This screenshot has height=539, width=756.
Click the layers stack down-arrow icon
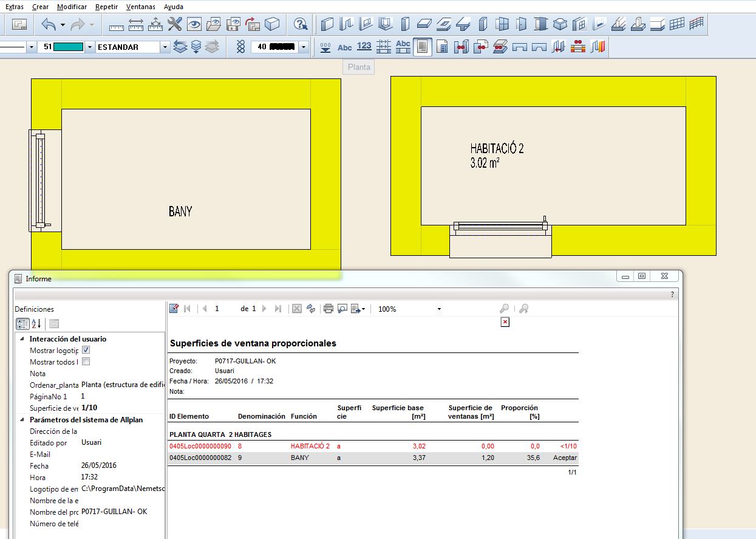196,47
